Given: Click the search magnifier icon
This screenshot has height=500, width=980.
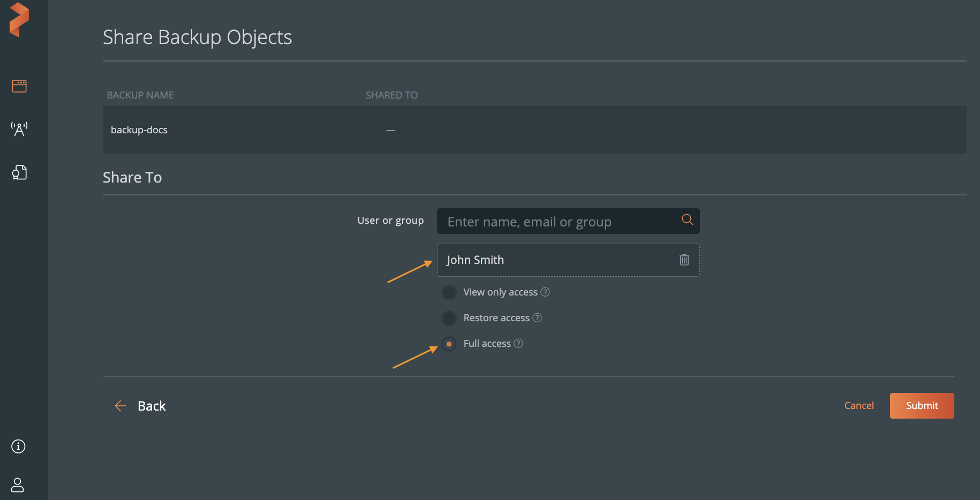Looking at the screenshot, I should coord(687,219).
